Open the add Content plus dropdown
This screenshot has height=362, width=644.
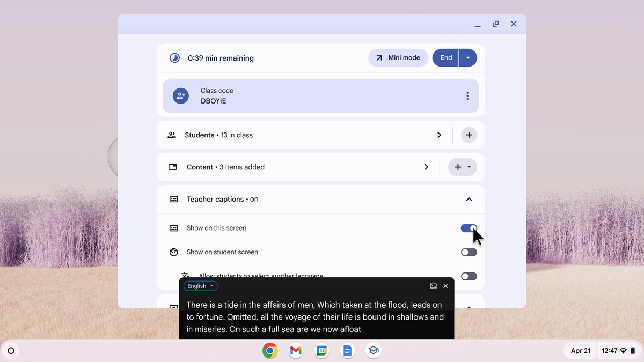tap(462, 167)
